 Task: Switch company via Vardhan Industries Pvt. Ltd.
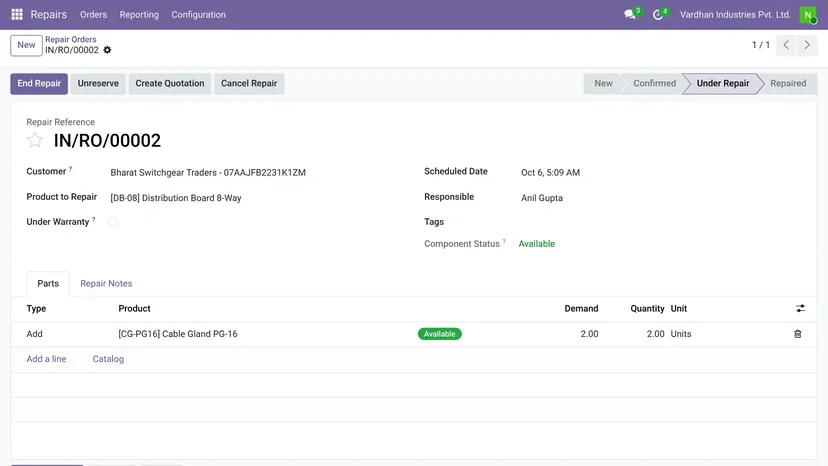735,15
